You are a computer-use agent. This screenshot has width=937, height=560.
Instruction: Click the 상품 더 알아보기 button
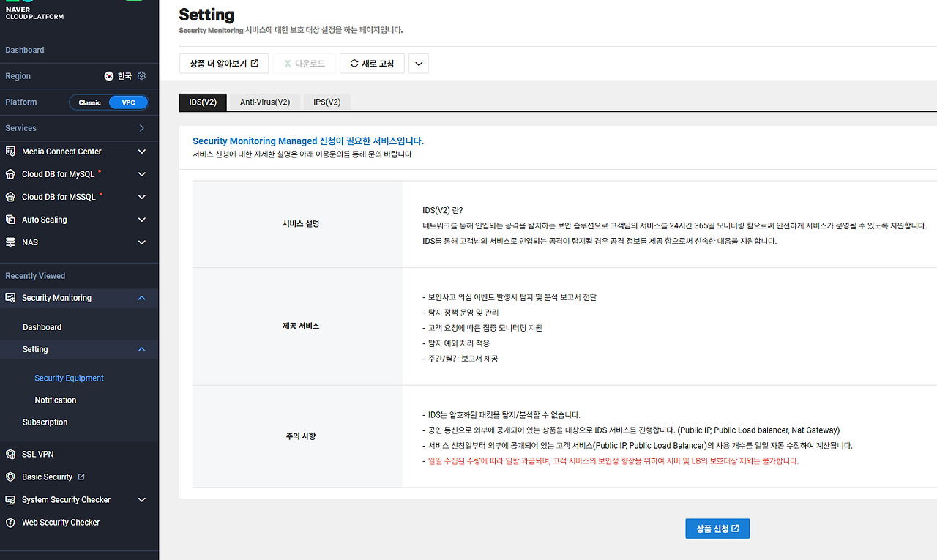[x=224, y=64]
